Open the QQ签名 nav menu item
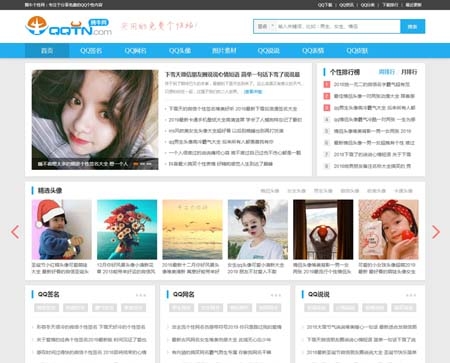The height and width of the screenshot is (363, 450). point(91,51)
